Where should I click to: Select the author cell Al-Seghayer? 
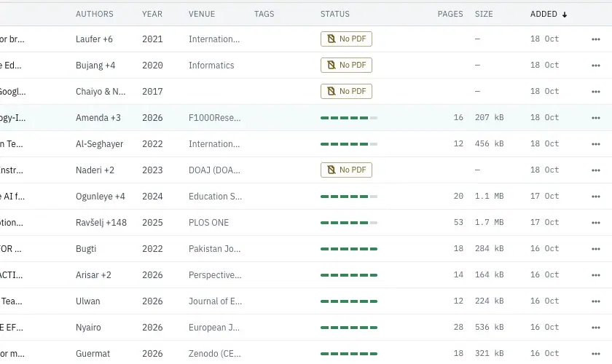pyautogui.click(x=99, y=144)
